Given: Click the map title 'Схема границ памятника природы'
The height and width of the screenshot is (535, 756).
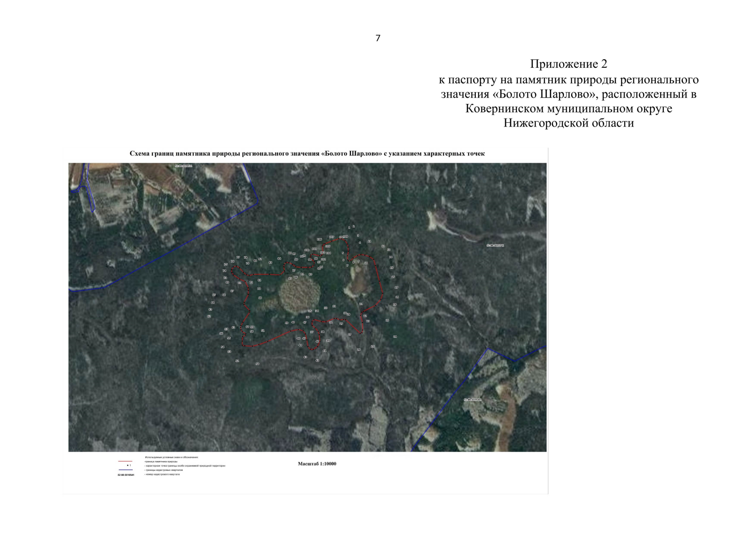Looking at the screenshot, I should tap(307, 153).
